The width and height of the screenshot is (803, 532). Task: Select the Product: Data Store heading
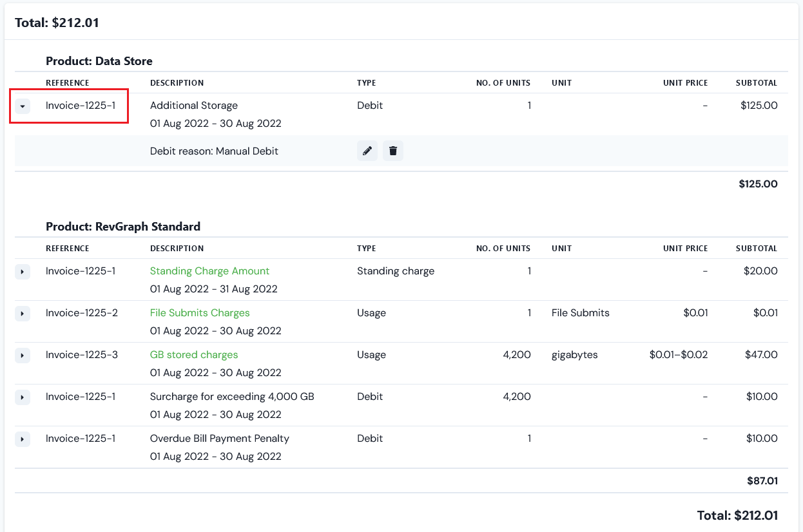pyautogui.click(x=99, y=61)
